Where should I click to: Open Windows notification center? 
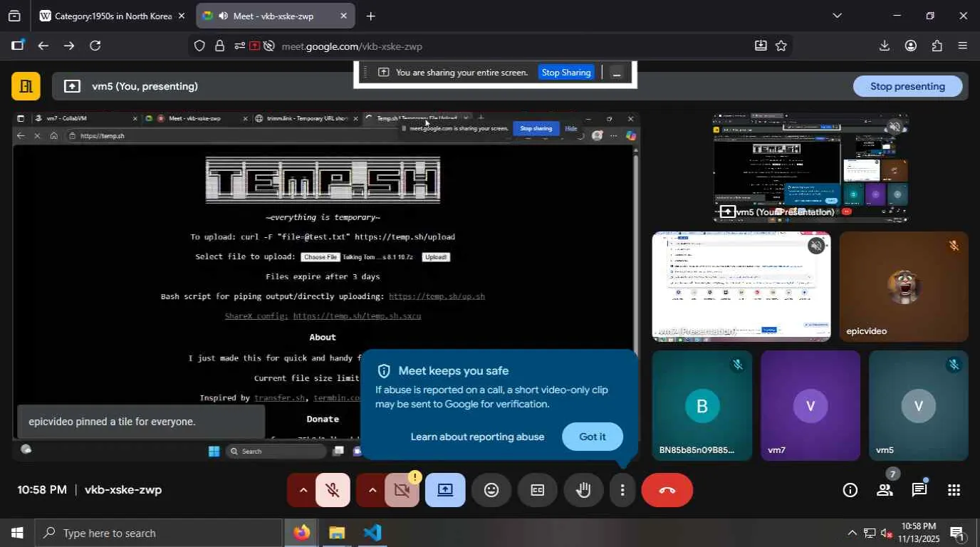click(958, 533)
